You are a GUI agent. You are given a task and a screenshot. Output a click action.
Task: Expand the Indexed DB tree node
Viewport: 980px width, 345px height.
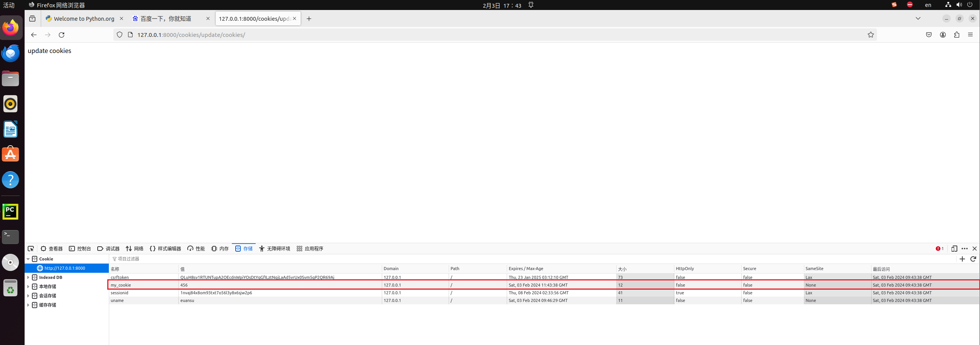click(x=28, y=277)
